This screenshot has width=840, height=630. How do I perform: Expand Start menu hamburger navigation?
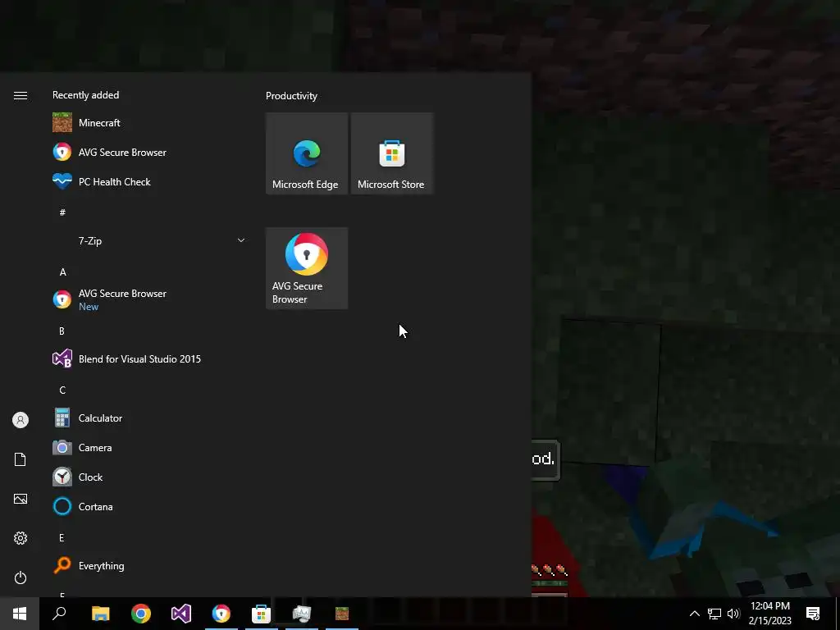[21, 95]
